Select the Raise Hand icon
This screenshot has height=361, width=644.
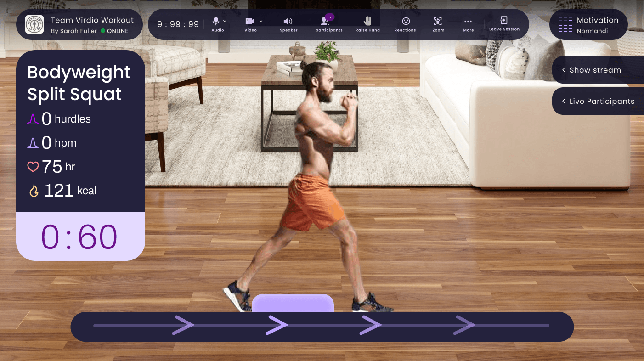point(367,21)
